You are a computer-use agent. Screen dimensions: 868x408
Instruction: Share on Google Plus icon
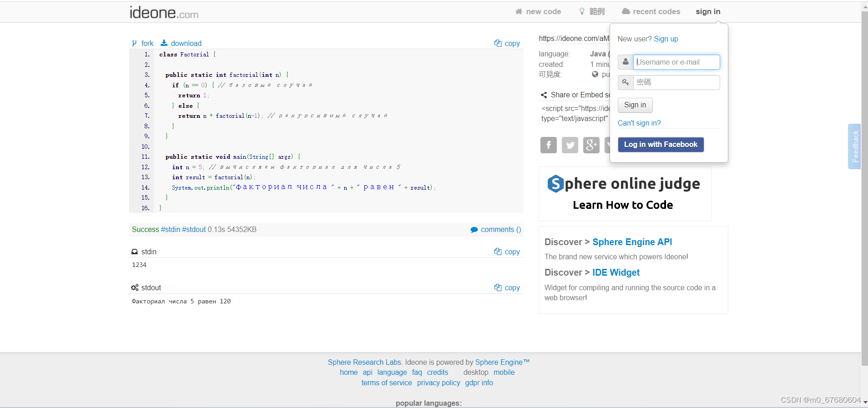click(x=591, y=145)
